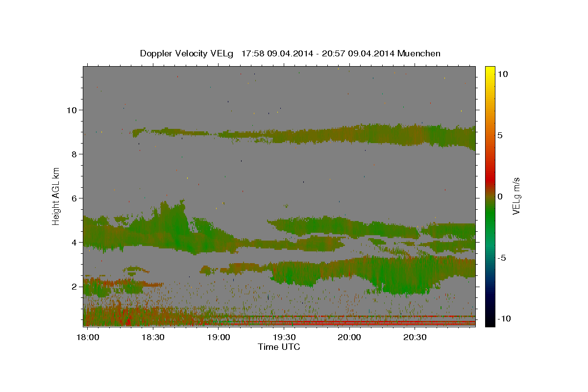
Task: Click the 'Height AGL km' axis label
Action: (56, 196)
